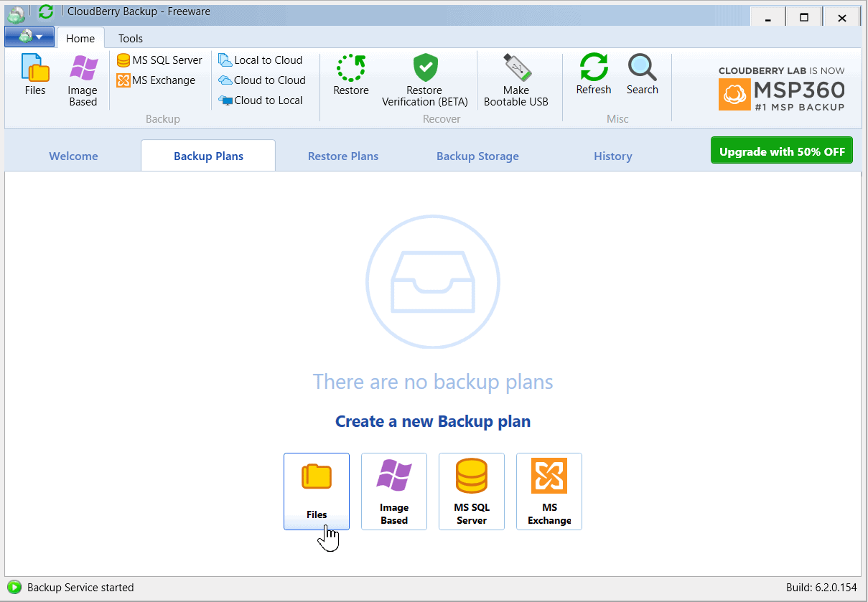Click the MSP360 banner logo
868x602 pixels.
pyautogui.click(x=782, y=89)
